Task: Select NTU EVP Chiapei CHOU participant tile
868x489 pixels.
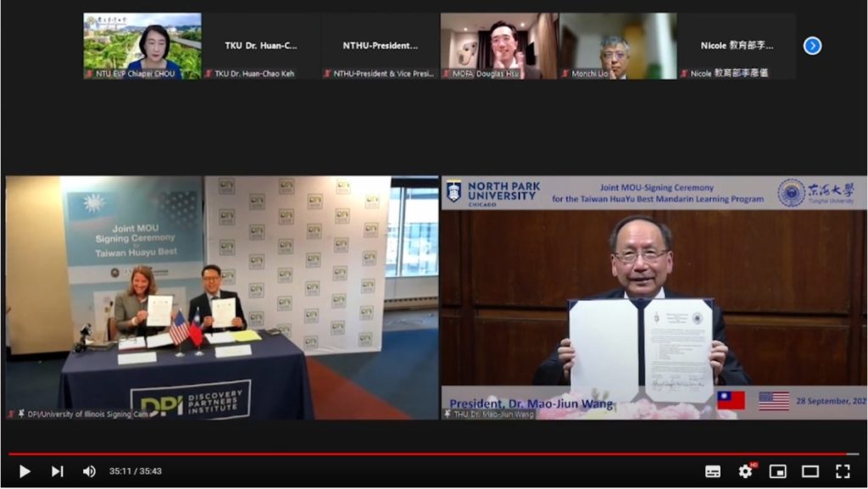Action: tap(142, 46)
